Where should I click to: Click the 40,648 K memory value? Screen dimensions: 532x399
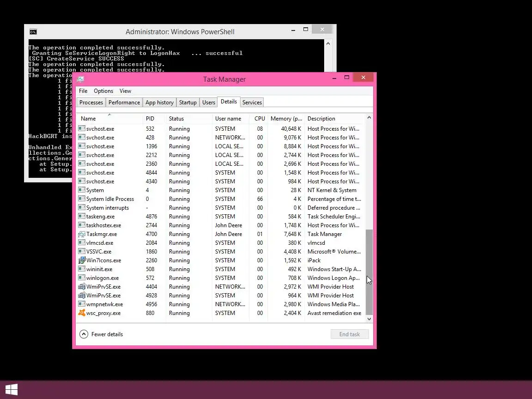coord(291,129)
